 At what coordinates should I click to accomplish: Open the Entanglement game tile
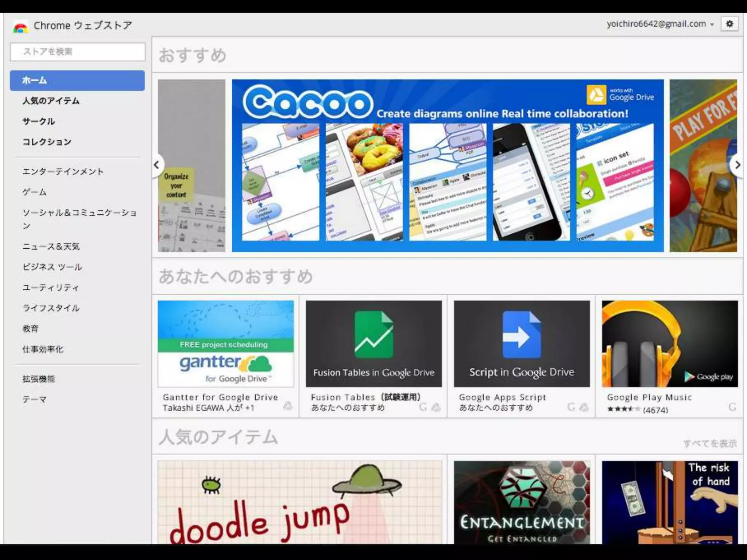click(x=522, y=502)
